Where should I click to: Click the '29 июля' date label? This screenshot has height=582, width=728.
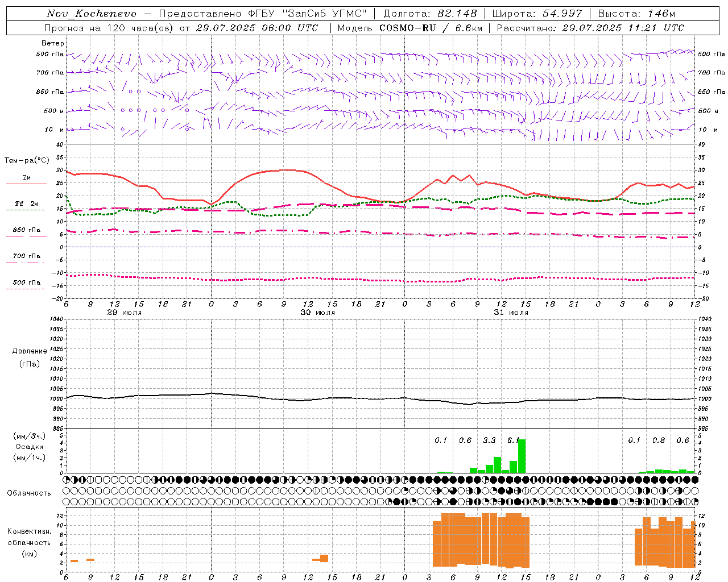pos(125,313)
